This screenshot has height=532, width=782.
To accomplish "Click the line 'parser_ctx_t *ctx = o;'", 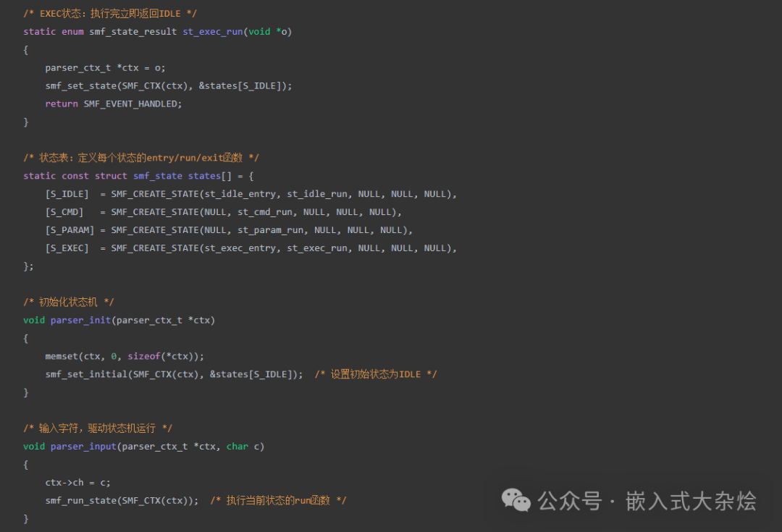I will point(105,68).
